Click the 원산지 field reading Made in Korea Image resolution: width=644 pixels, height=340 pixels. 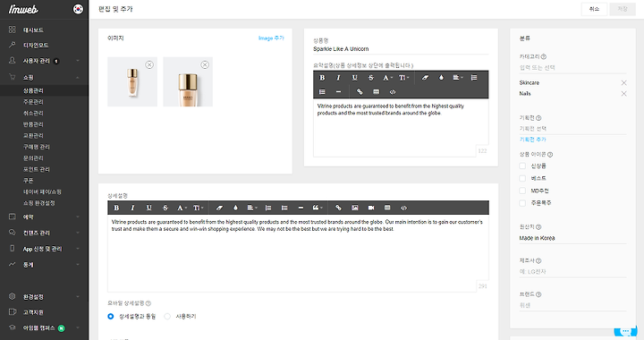click(x=573, y=238)
